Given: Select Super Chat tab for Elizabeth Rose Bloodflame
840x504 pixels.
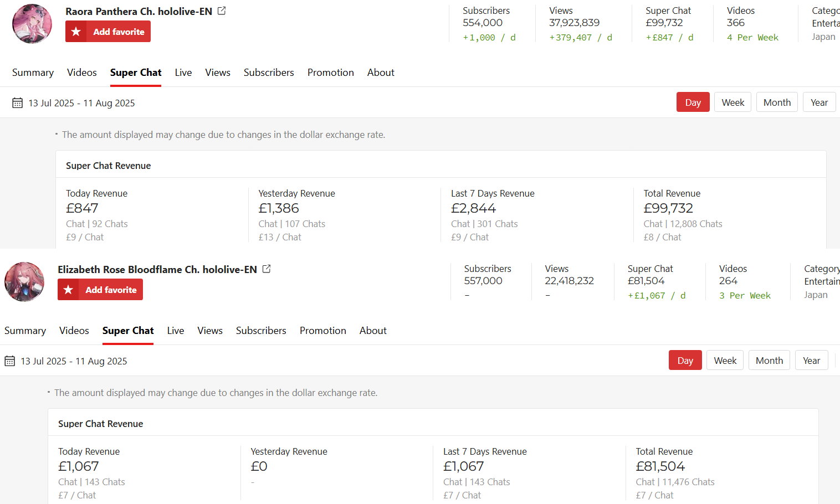Looking at the screenshot, I should [x=128, y=331].
